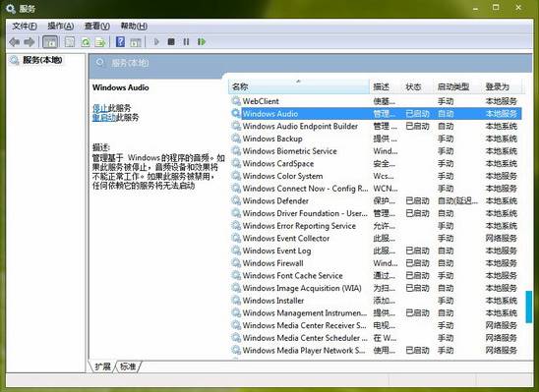Open the 文件(F) menu

click(25, 26)
